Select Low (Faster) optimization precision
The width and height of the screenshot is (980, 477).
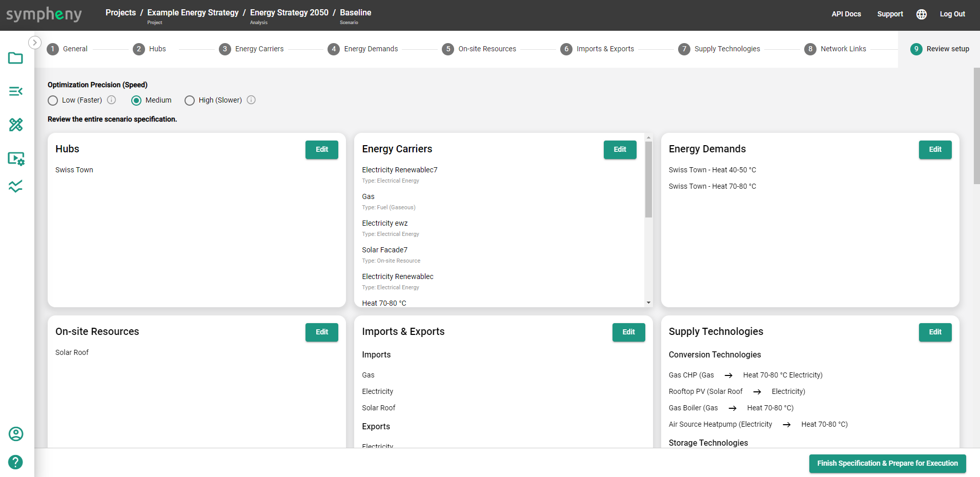point(53,101)
